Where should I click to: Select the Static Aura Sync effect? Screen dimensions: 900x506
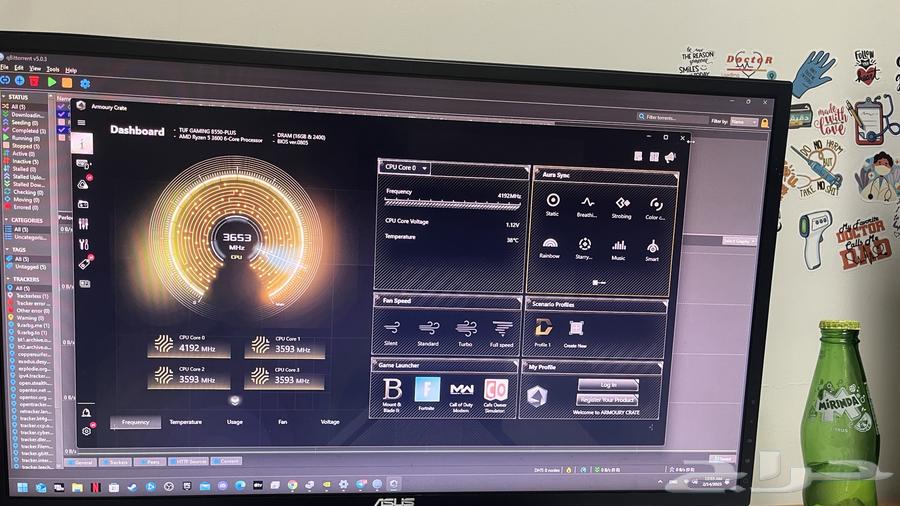pos(553,204)
